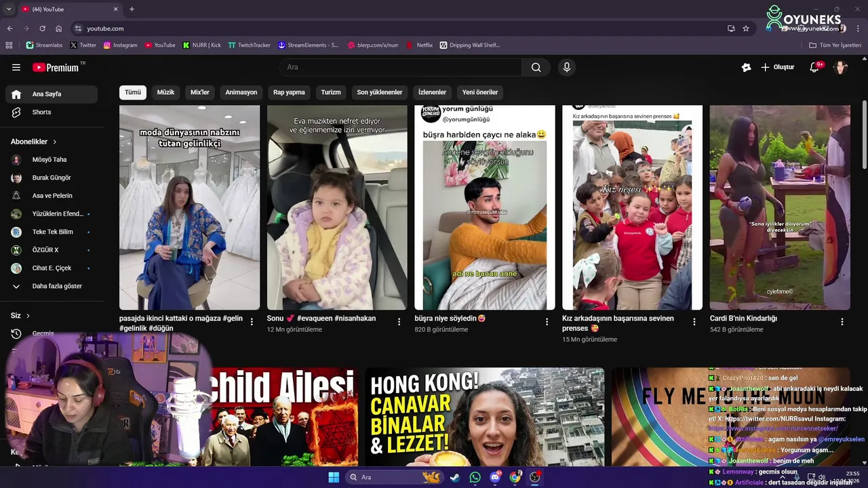Open the notifications bell
Screen dimensions: 868x488
pos(814,67)
